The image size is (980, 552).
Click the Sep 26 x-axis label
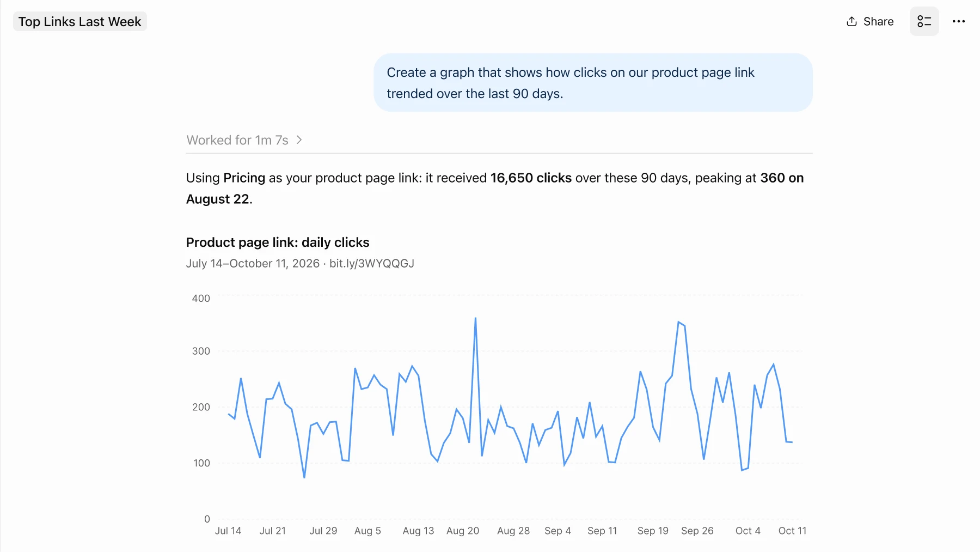click(x=697, y=531)
